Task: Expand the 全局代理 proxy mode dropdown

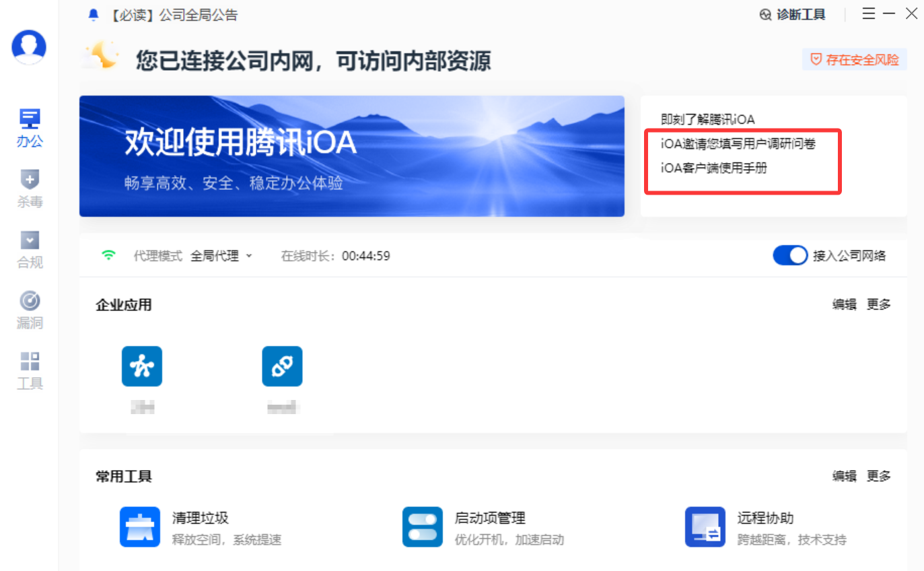Action: point(221,256)
